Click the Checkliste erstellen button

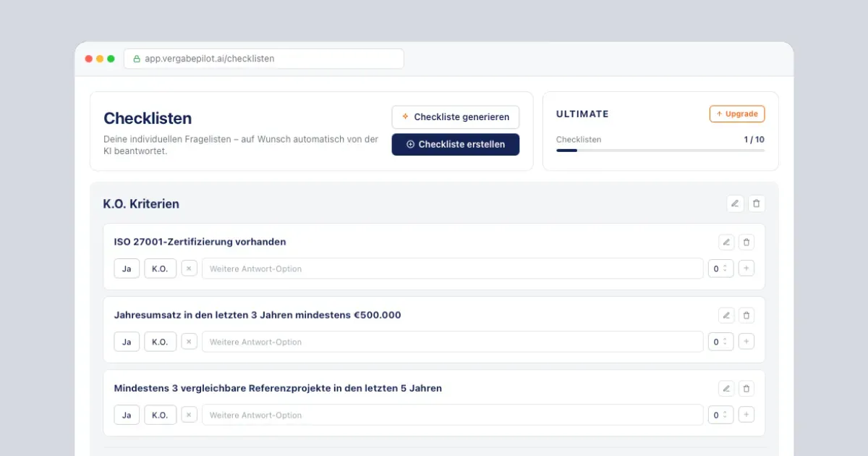[456, 144]
